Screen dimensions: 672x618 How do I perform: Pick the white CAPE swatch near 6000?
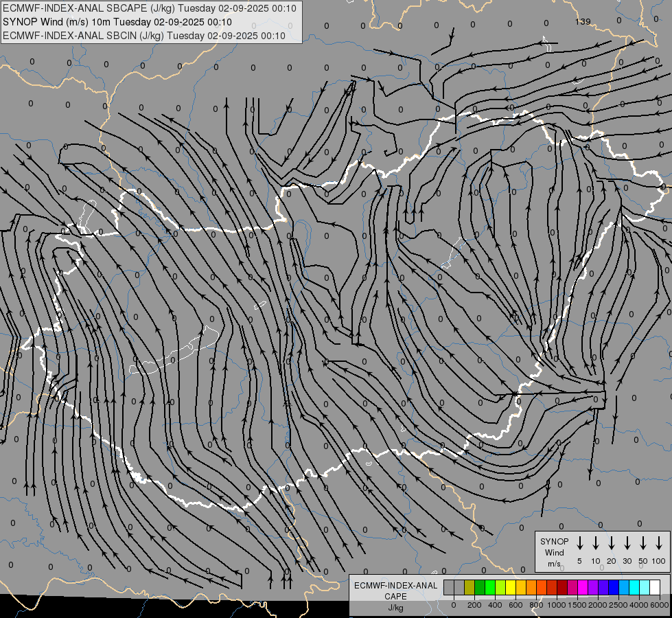655,588
